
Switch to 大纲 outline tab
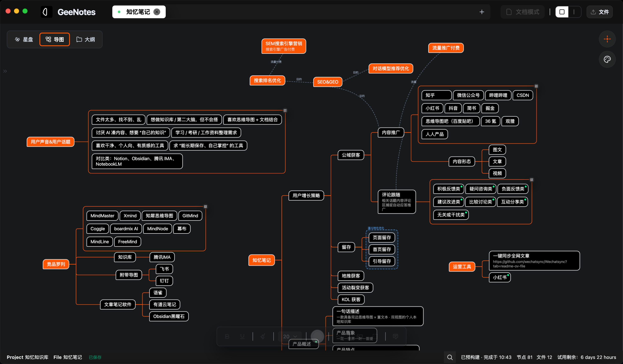tap(86, 40)
